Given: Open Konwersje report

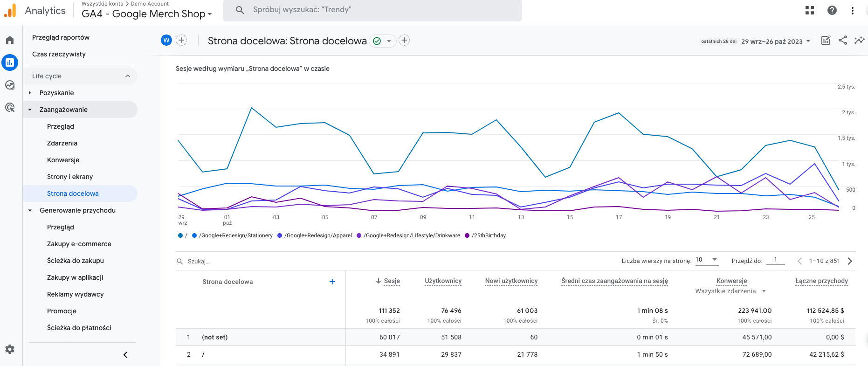Looking at the screenshot, I should [63, 160].
